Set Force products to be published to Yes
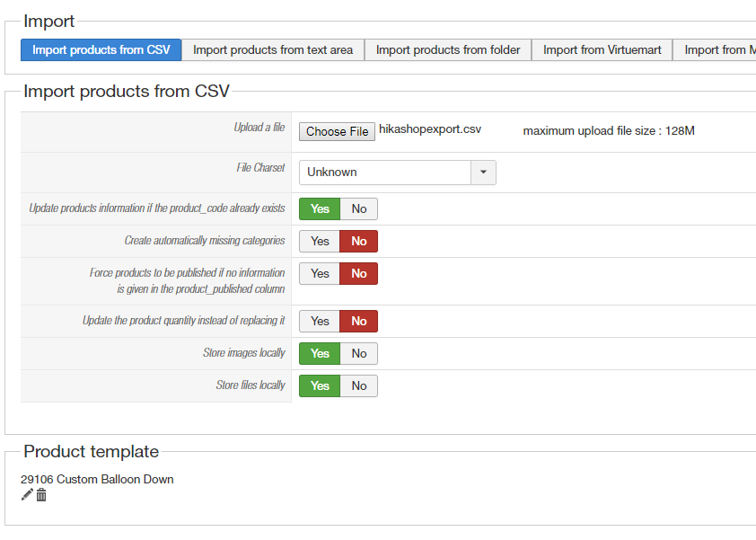Screen dimensions: 756x540 [x=320, y=274]
